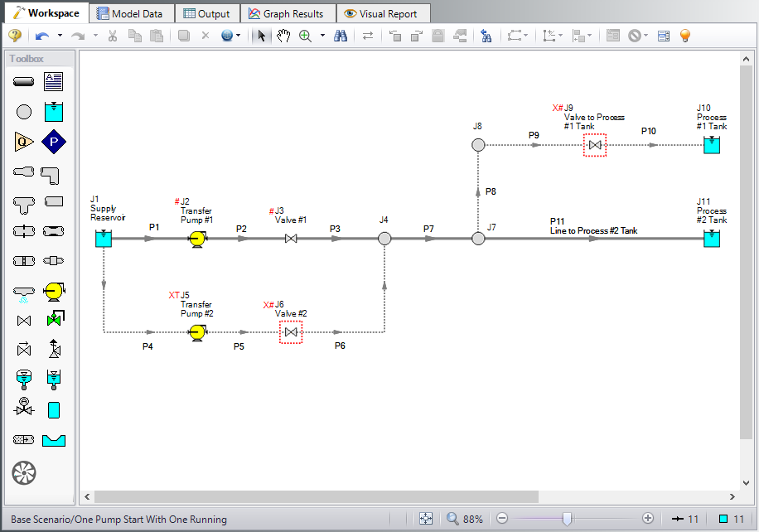Click Transfer Pump #1 junction J2 on the canvas

click(196, 239)
